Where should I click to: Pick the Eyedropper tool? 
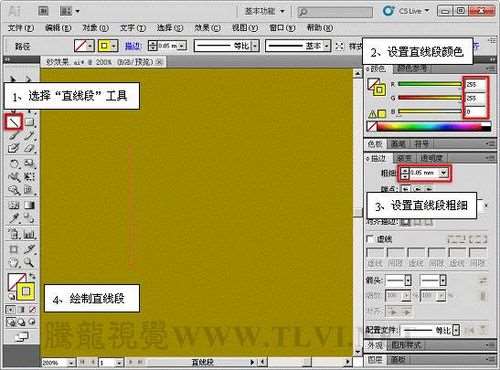tap(14, 218)
